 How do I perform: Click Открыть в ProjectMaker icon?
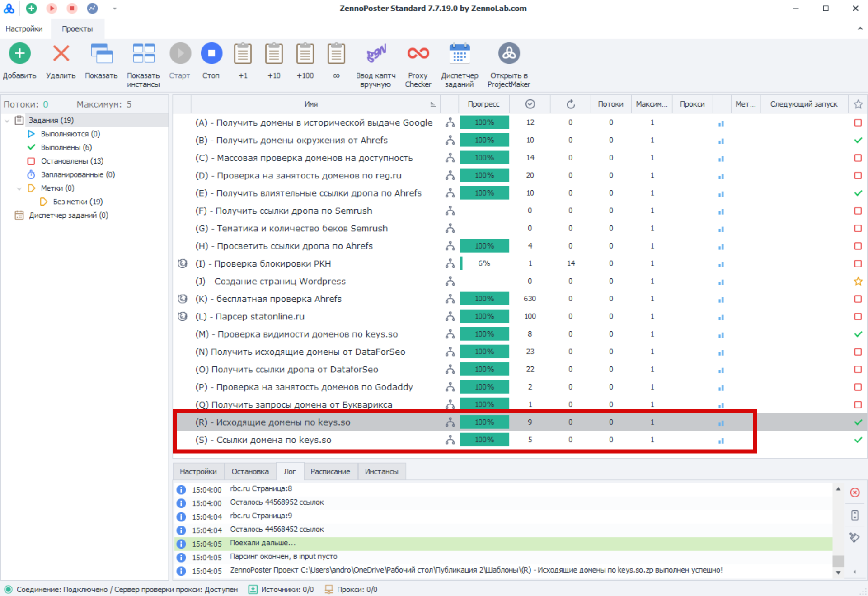click(509, 53)
